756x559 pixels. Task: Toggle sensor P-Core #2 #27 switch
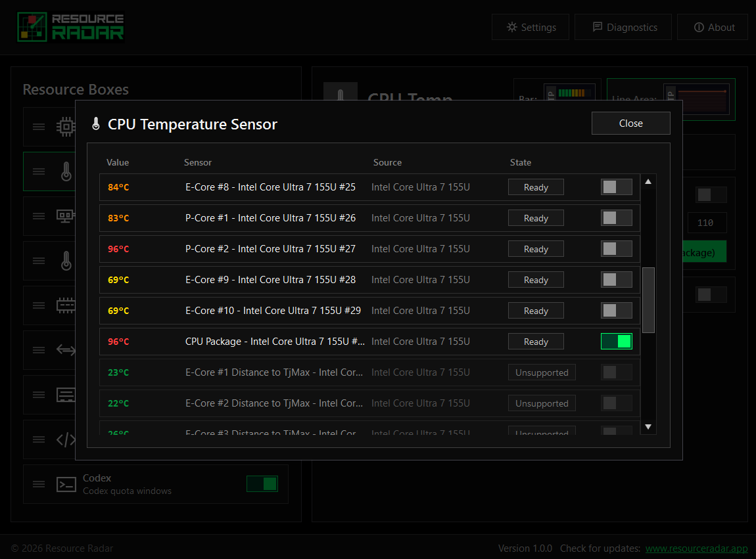click(x=616, y=249)
